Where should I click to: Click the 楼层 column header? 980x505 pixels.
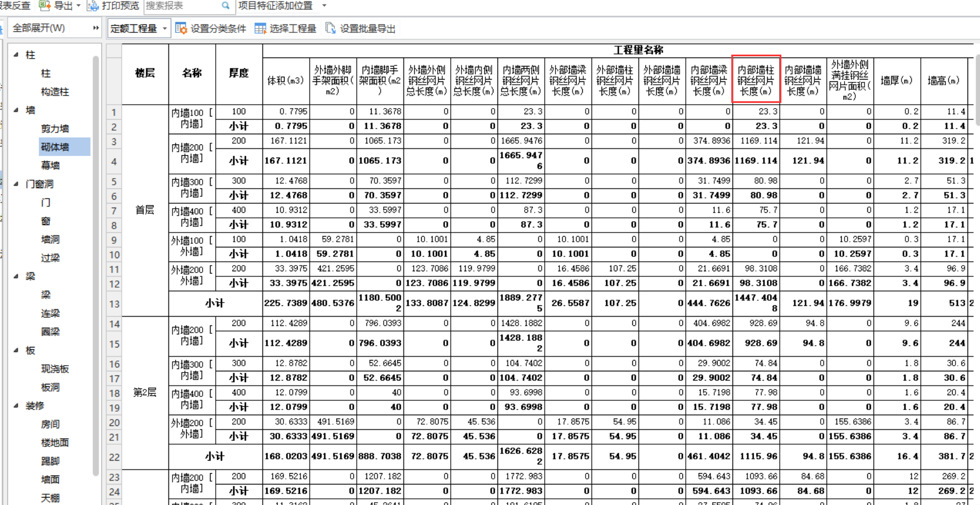click(x=145, y=73)
